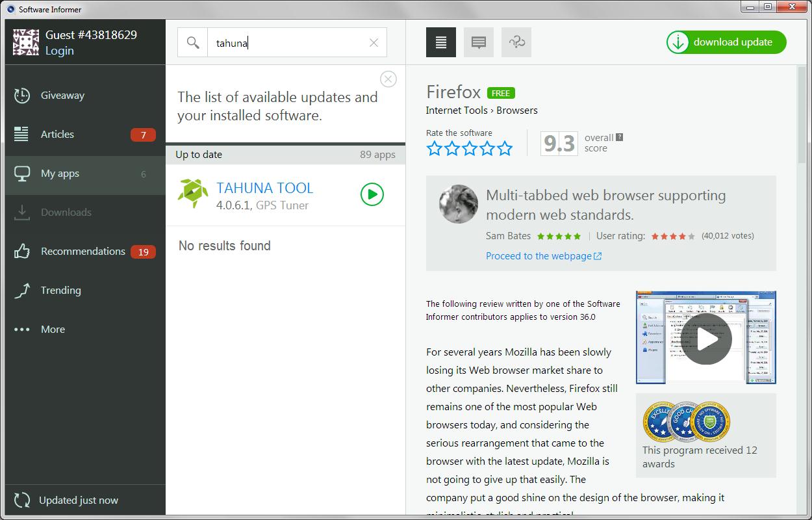
Task: Rate Firefox four stars
Action: pyautogui.click(x=487, y=149)
